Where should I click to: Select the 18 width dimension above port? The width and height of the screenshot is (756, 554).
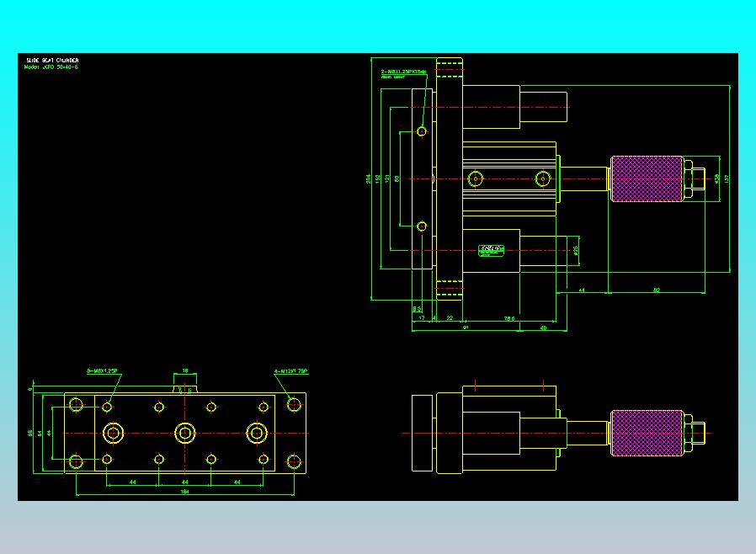coord(185,370)
